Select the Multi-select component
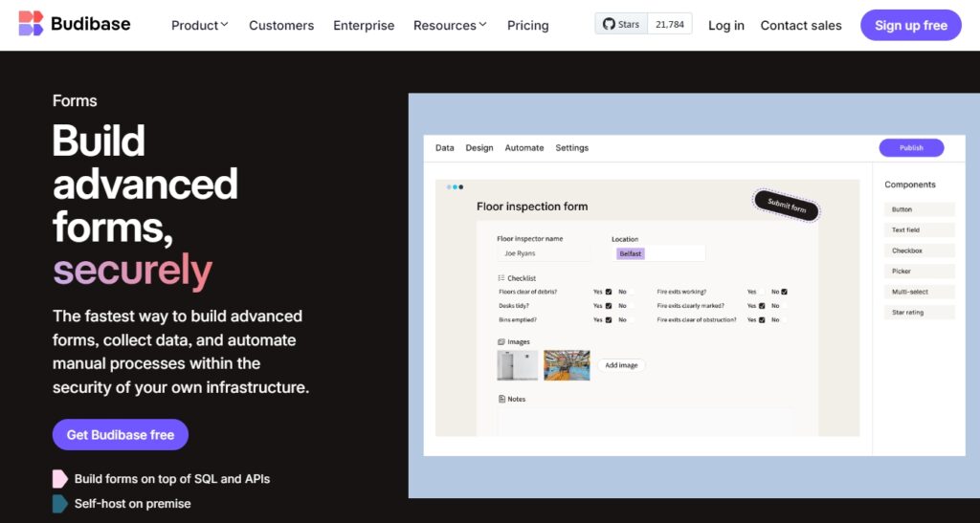 [x=919, y=292]
